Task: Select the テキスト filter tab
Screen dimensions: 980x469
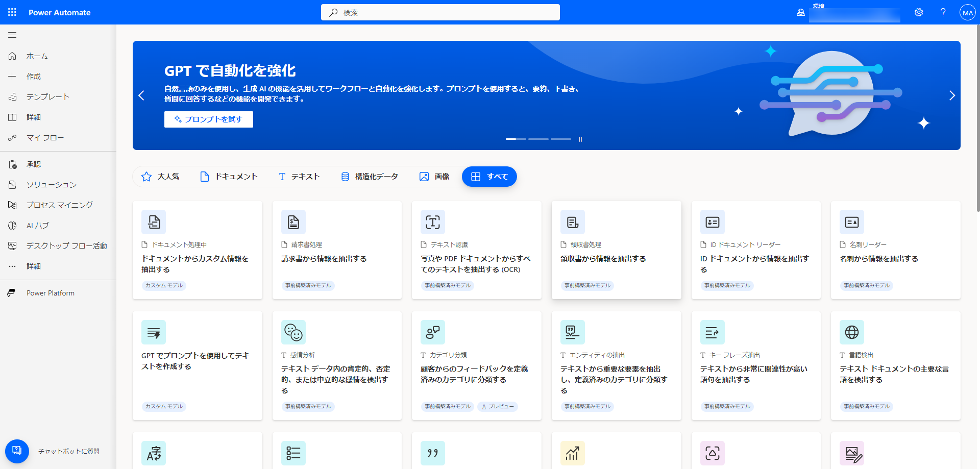Action: tap(299, 177)
